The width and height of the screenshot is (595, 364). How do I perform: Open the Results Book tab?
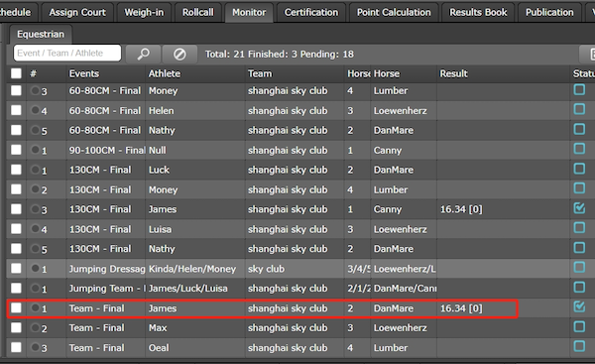point(478,13)
